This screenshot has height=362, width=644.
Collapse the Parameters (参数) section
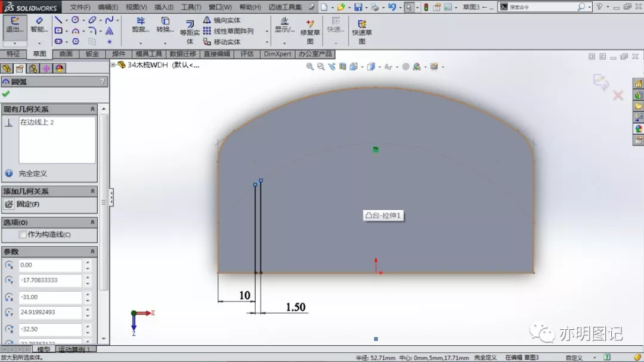point(92,252)
